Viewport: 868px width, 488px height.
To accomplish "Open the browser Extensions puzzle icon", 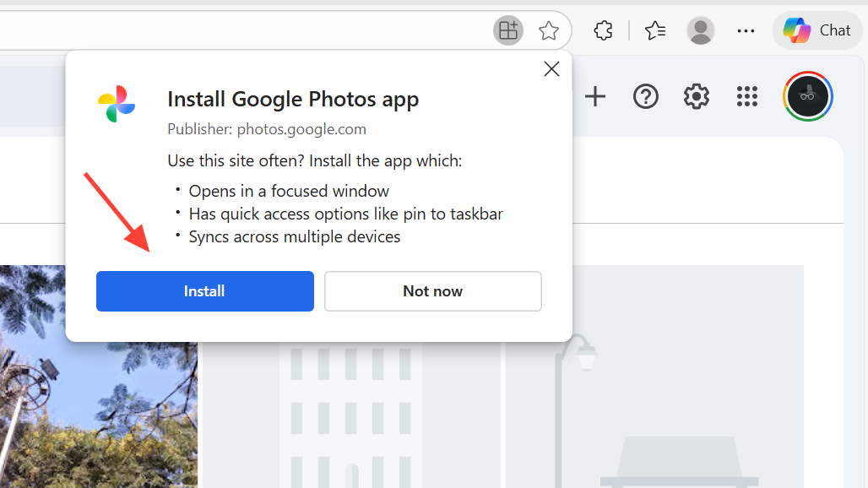I will pos(603,31).
